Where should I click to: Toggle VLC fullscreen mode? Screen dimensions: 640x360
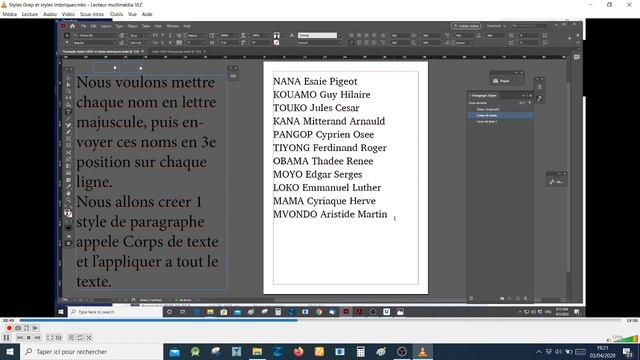[x=50, y=338]
